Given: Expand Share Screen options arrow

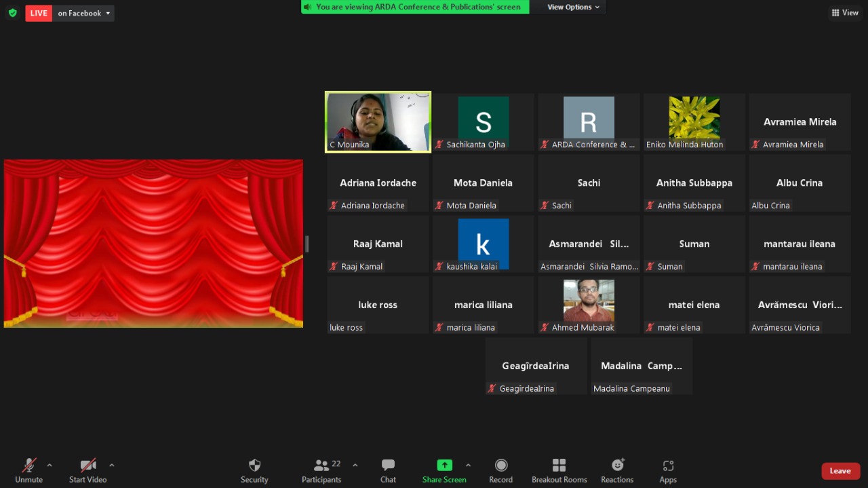Looking at the screenshot, I should (x=468, y=466).
